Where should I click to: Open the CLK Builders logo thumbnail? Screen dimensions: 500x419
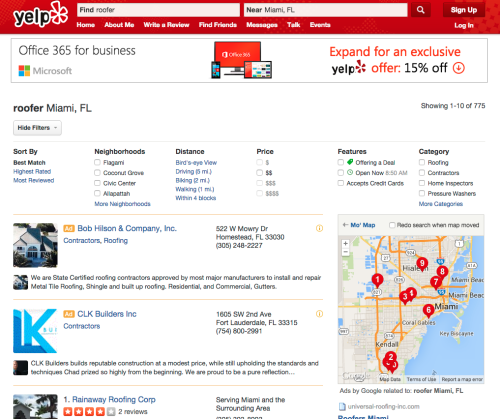tap(35, 331)
